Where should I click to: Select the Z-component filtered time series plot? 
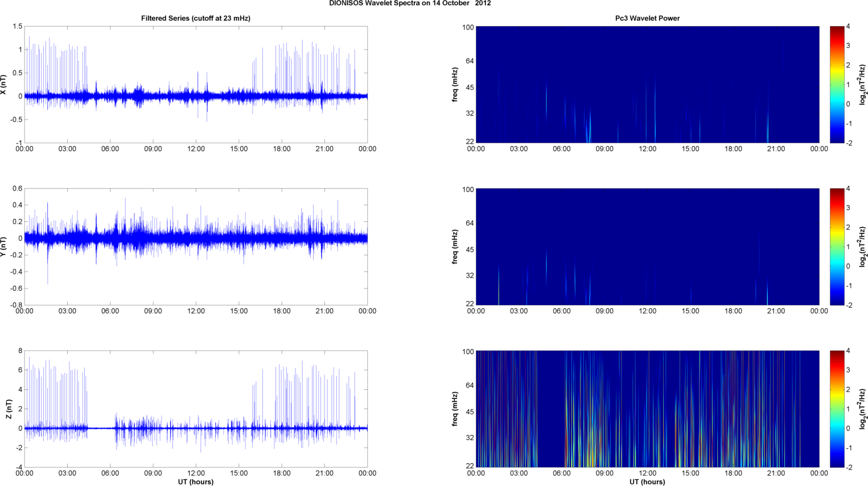[196, 409]
